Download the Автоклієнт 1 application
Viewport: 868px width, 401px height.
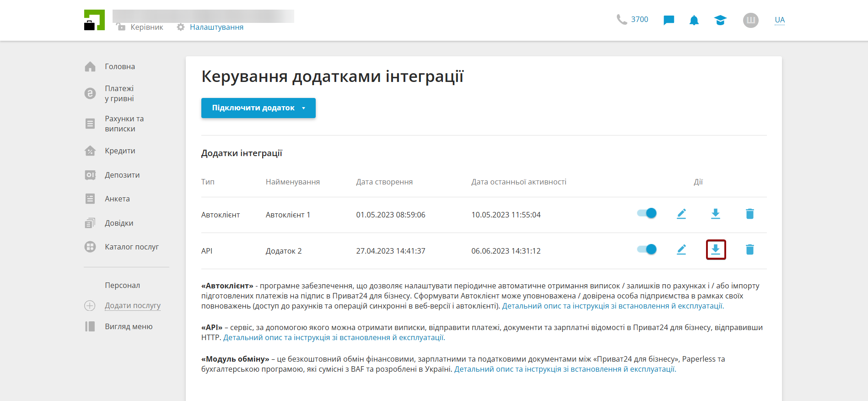click(x=716, y=214)
